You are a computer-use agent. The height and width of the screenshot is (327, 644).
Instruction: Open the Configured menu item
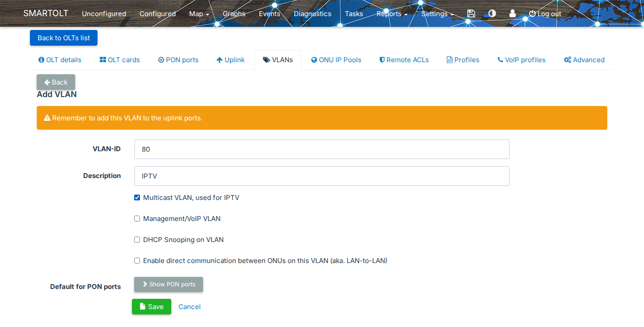(157, 14)
